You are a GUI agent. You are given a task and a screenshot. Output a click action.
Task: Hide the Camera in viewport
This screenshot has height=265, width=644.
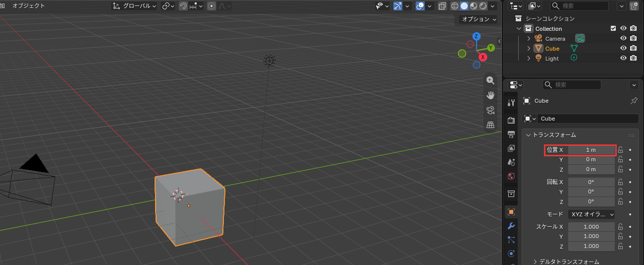624,38
